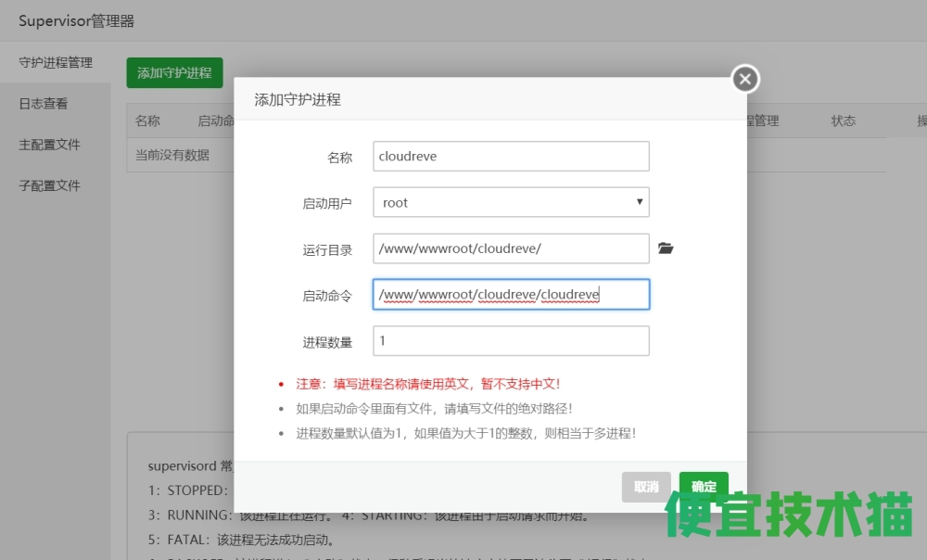Click the 名称 column header
The image size is (927, 560).
pyautogui.click(x=148, y=121)
